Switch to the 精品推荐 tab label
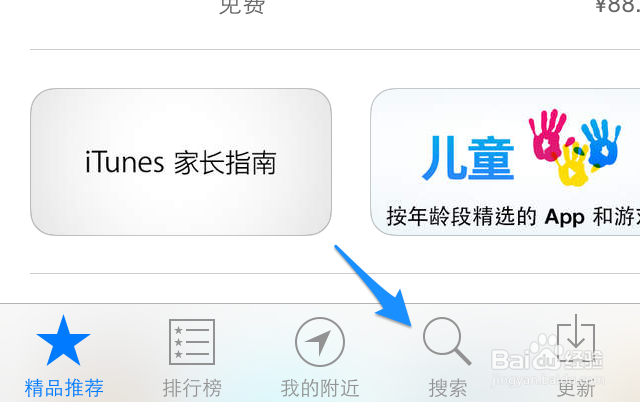Viewport: 640px width, 402px height. click(x=64, y=388)
